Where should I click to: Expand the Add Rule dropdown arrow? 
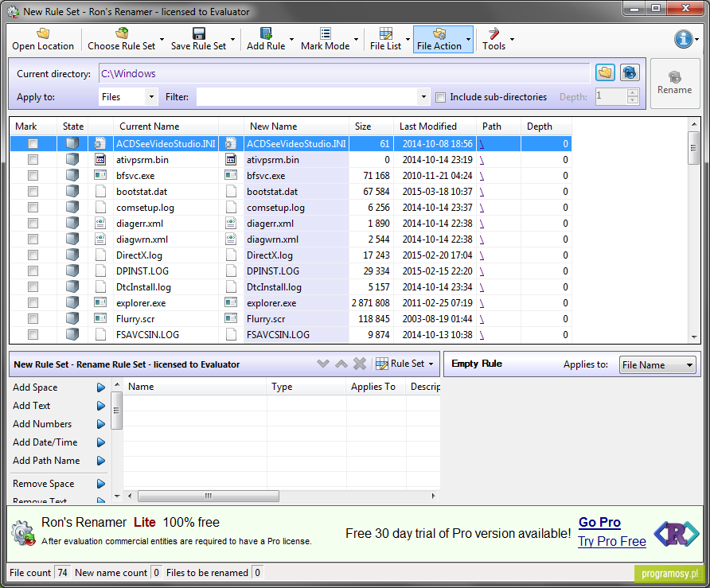click(291, 39)
